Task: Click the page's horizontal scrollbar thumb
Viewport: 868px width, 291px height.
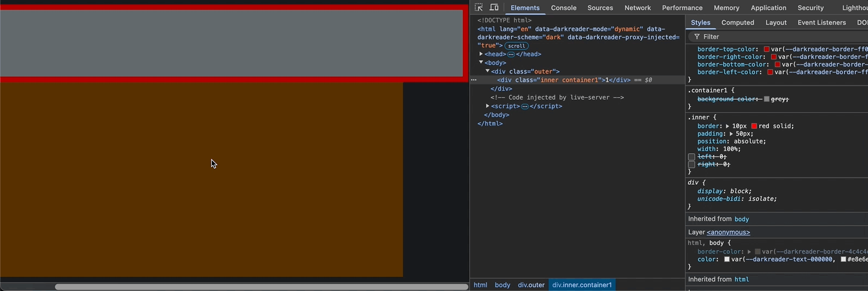Action: [261, 287]
